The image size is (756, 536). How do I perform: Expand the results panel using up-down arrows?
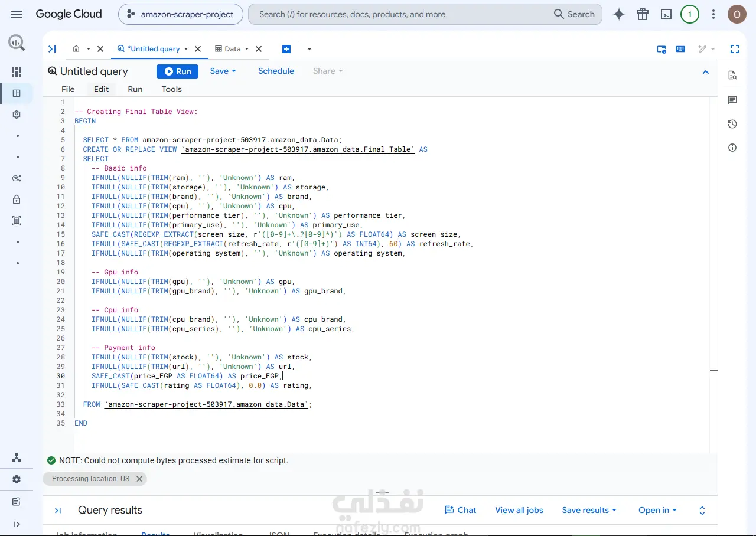(702, 511)
